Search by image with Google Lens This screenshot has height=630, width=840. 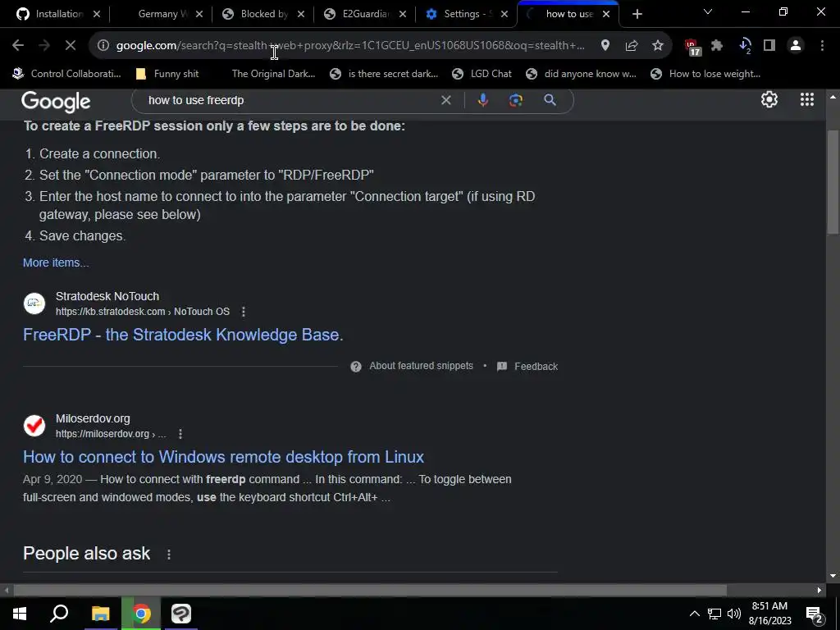click(516, 100)
